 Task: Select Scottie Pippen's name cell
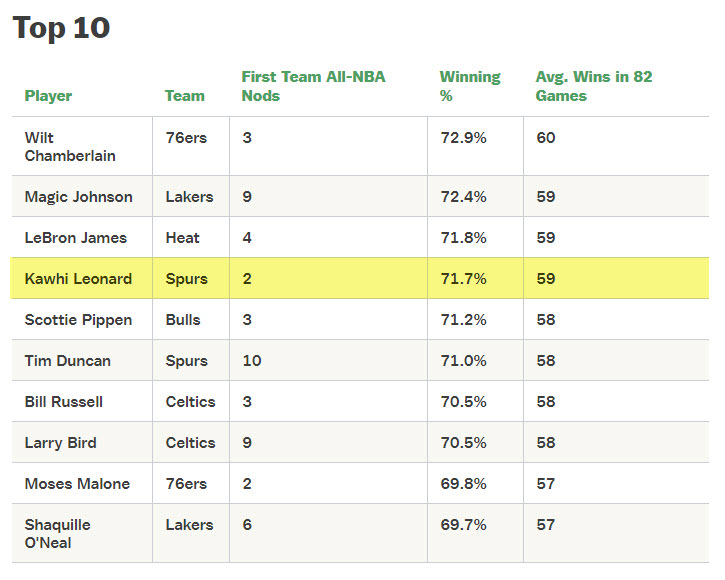pyautogui.click(x=77, y=320)
